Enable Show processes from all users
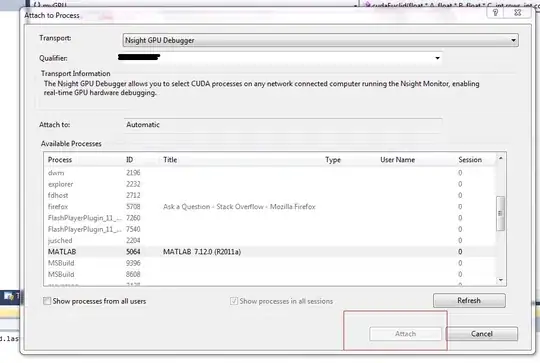The width and height of the screenshot is (540, 363). click(47, 301)
